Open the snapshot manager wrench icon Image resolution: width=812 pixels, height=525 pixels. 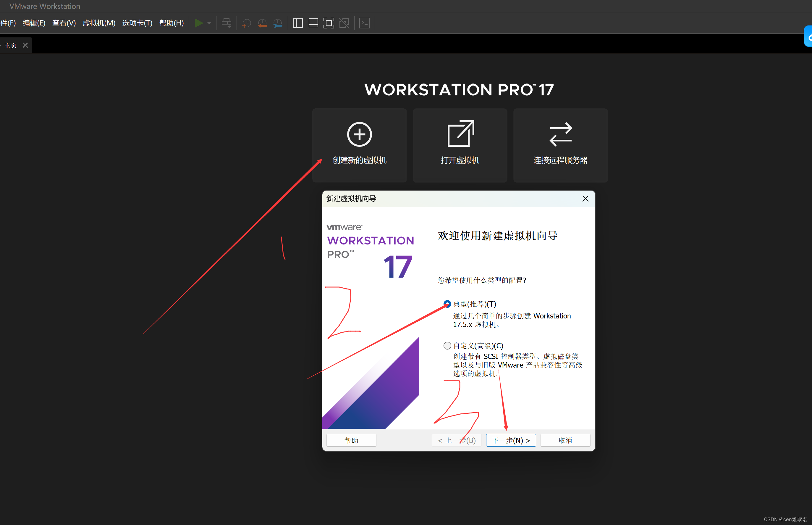pos(278,23)
